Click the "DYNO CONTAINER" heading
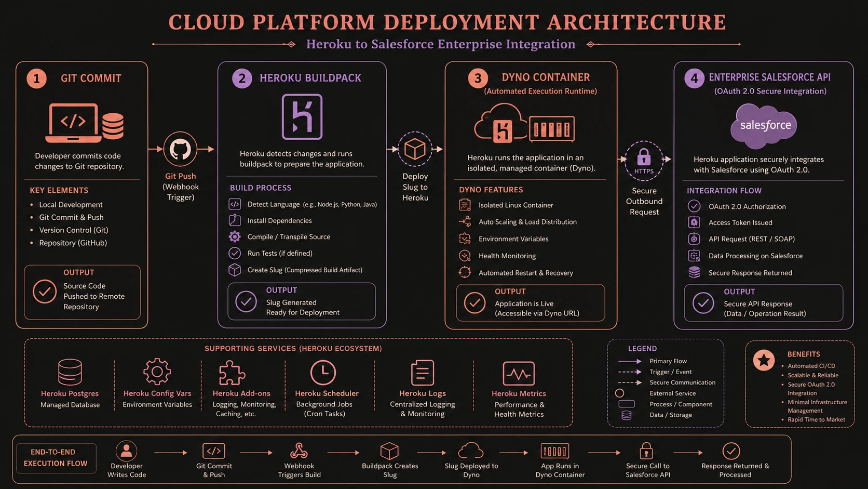 (546, 77)
